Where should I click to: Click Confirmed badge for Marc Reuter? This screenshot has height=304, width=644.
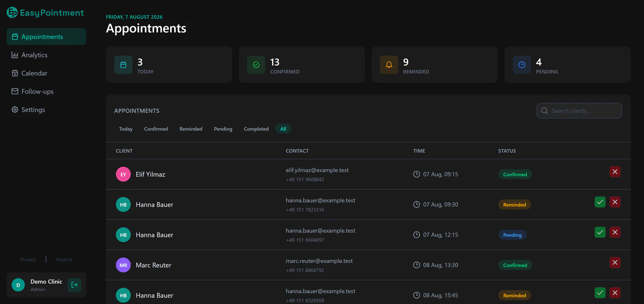[x=515, y=265]
